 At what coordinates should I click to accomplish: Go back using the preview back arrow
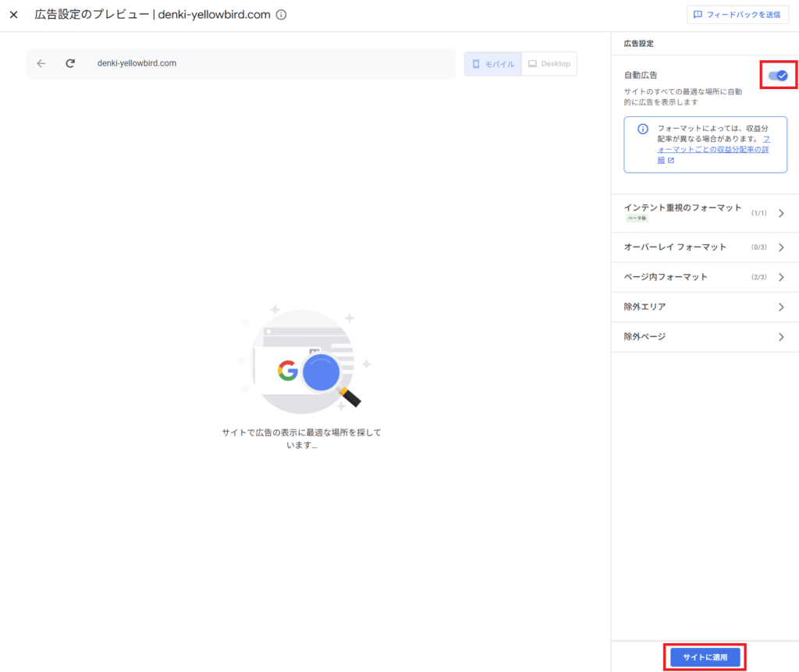(x=41, y=63)
